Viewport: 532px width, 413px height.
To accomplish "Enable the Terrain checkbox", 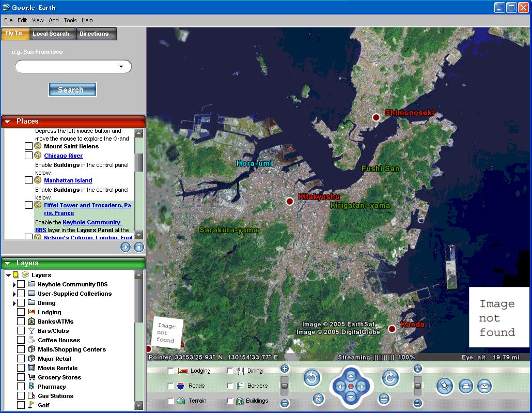I will click(170, 401).
